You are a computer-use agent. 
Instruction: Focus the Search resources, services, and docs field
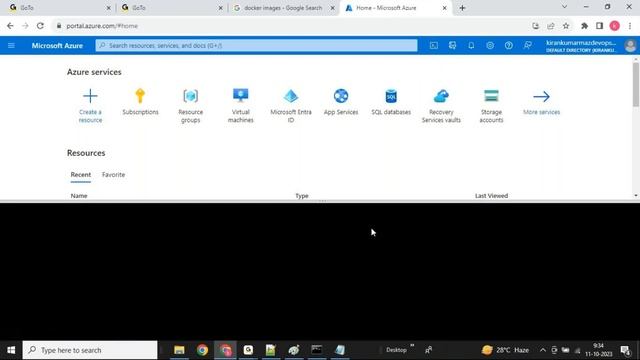tap(256, 45)
